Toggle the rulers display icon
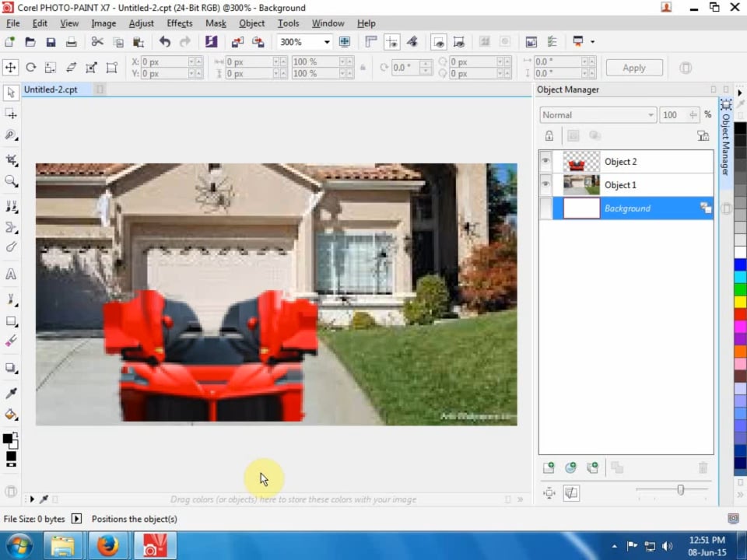The image size is (747, 560). click(370, 42)
